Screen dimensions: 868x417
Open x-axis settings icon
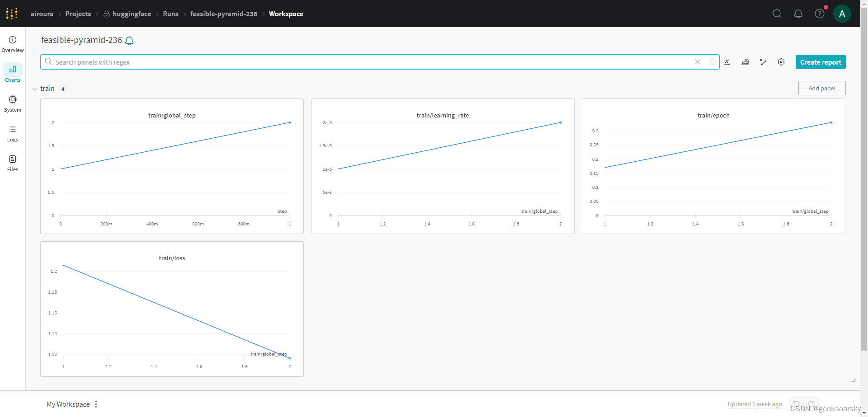(727, 62)
